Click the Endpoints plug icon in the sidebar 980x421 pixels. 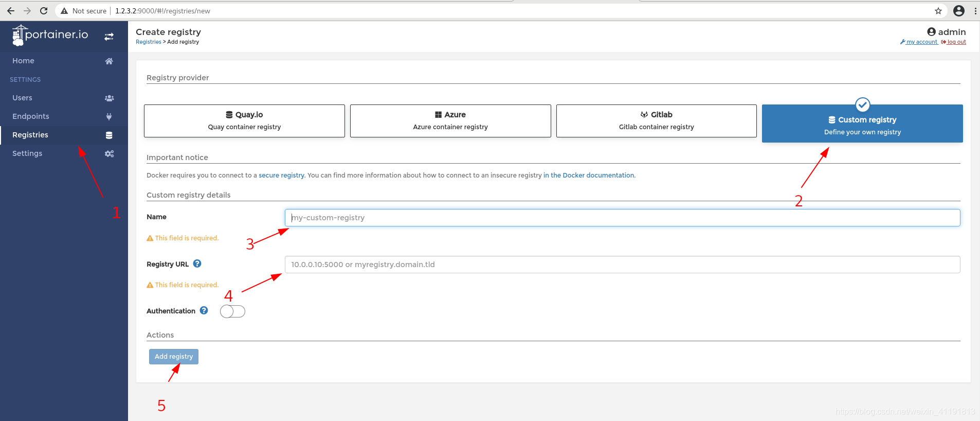pyautogui.click(x=109, y=116)
